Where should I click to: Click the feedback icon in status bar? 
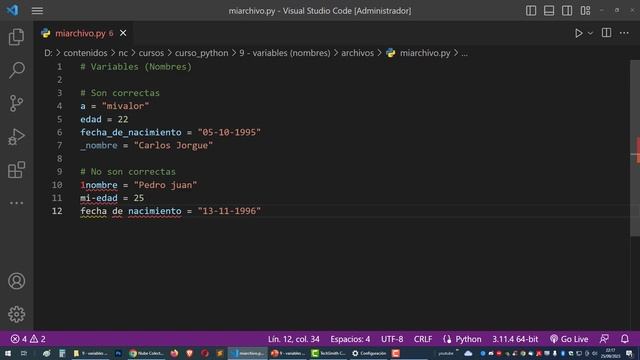tap(604, 339)
